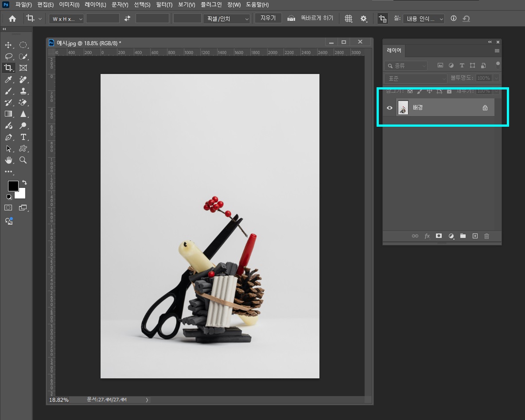Open the 레이어(L) menu

95,5
